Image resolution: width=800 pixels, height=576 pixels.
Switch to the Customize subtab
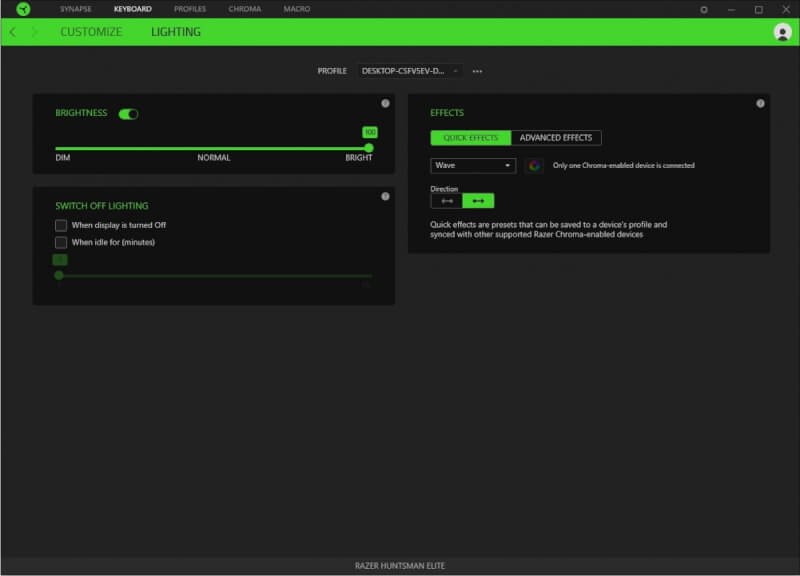91,32
